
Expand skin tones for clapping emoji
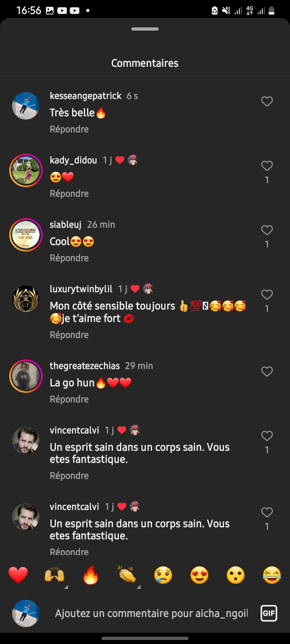pos(139,587)
